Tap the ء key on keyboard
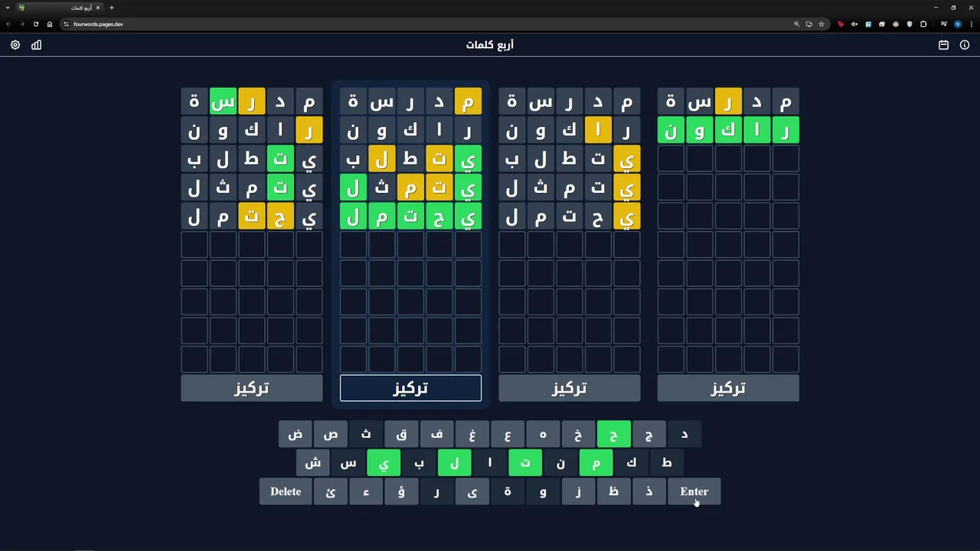980x551 pixels. [x=366, y=491]
